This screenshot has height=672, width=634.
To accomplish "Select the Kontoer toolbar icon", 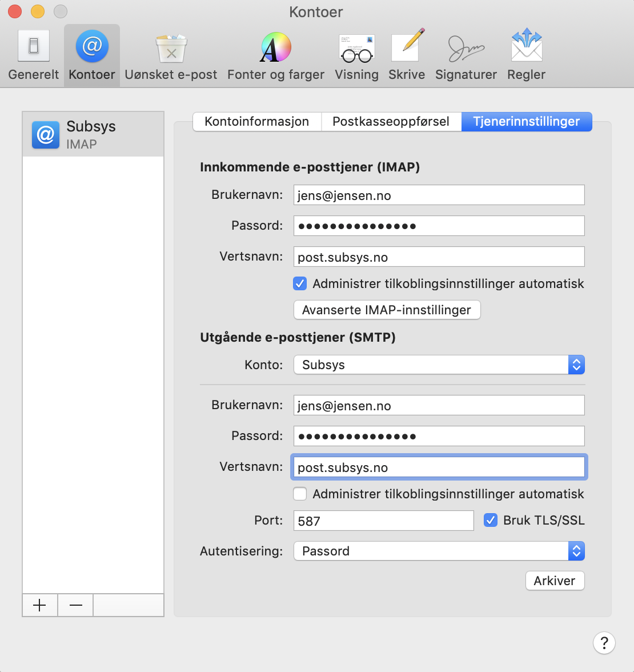I will point(91,56).
